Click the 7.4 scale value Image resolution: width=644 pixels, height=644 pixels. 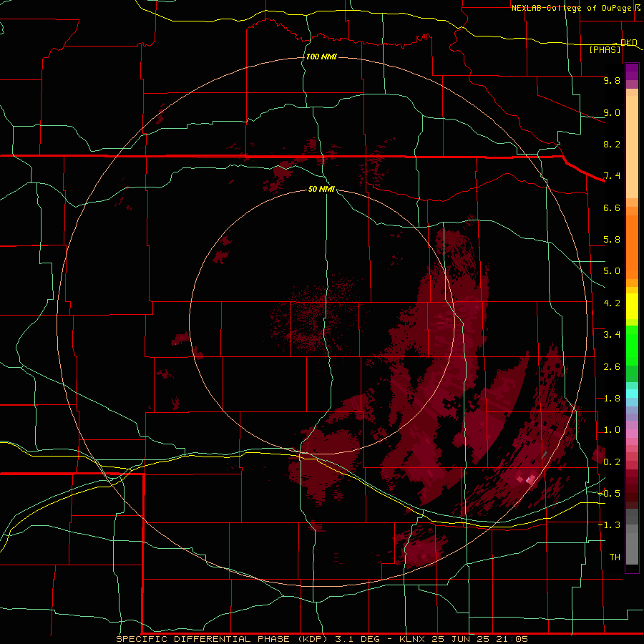click(x=612, y=176)
